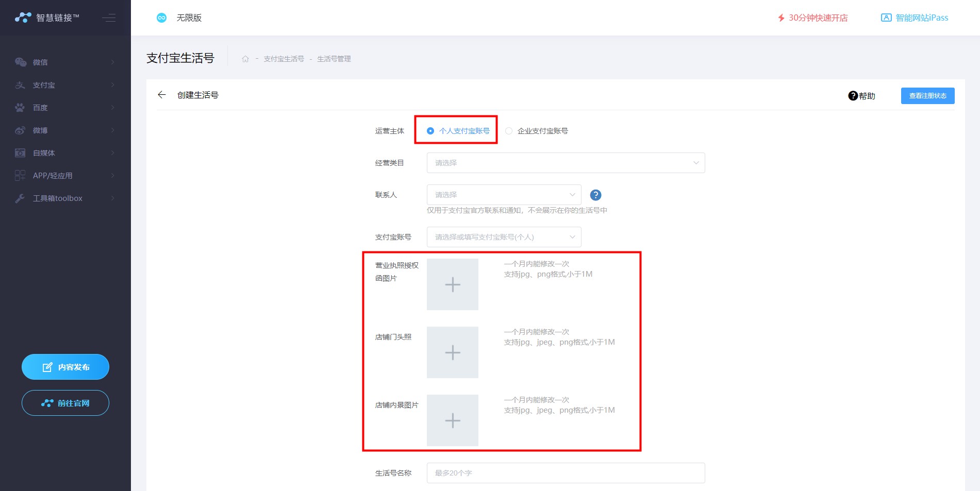The width and height of the screenshot is (980, 491).
Task: Expand the 自媒体 menu chevron
Action: 112,153
